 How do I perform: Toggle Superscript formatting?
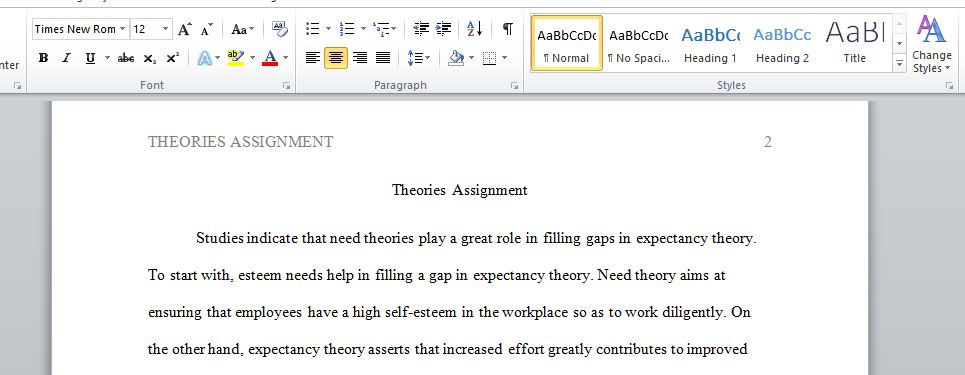tap(173, 58)
